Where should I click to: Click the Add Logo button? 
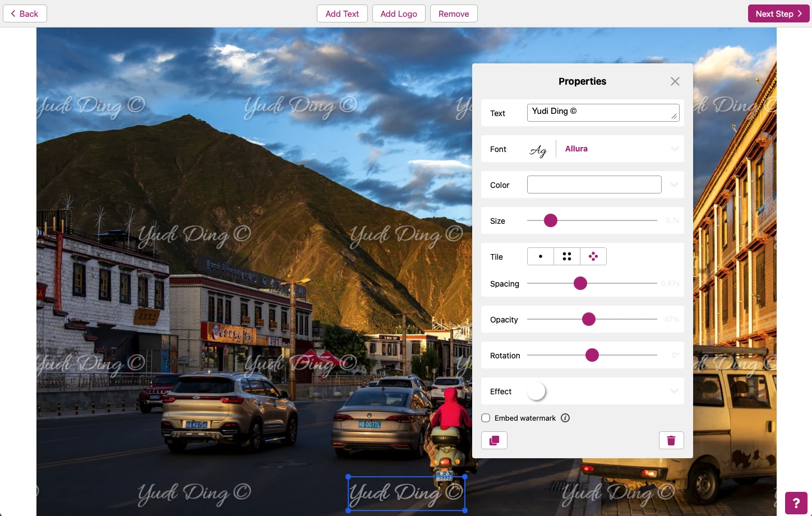(399, 13)
